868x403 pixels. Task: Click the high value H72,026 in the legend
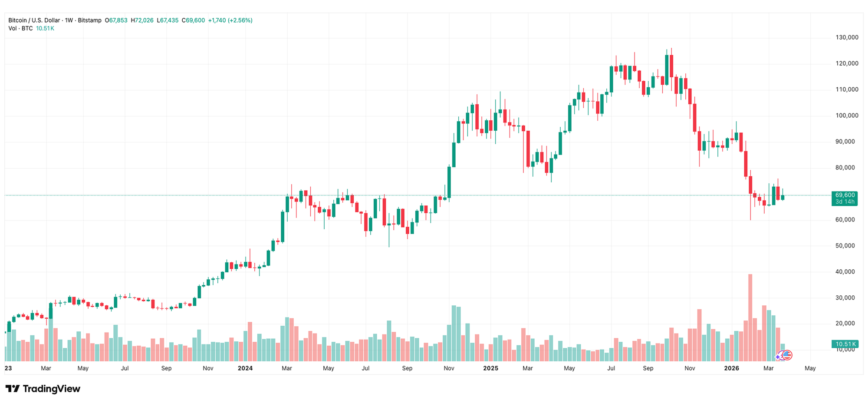pyautogui.click(x=142, y=20)
